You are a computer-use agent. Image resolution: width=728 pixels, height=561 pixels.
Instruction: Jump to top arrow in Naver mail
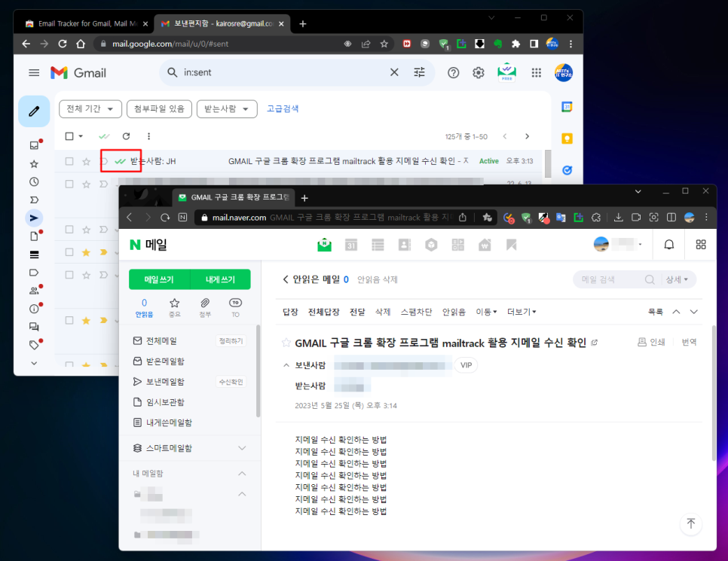point(691,524)
